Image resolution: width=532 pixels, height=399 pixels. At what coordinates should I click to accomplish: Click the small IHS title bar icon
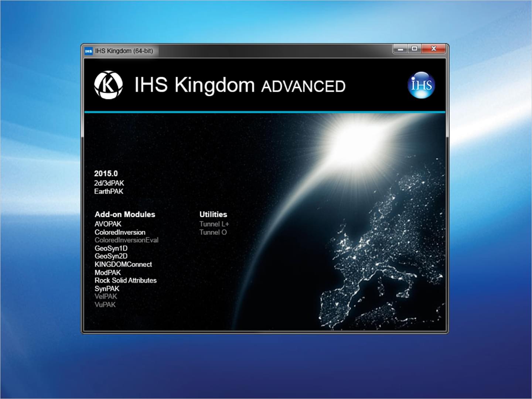(88, 51)
